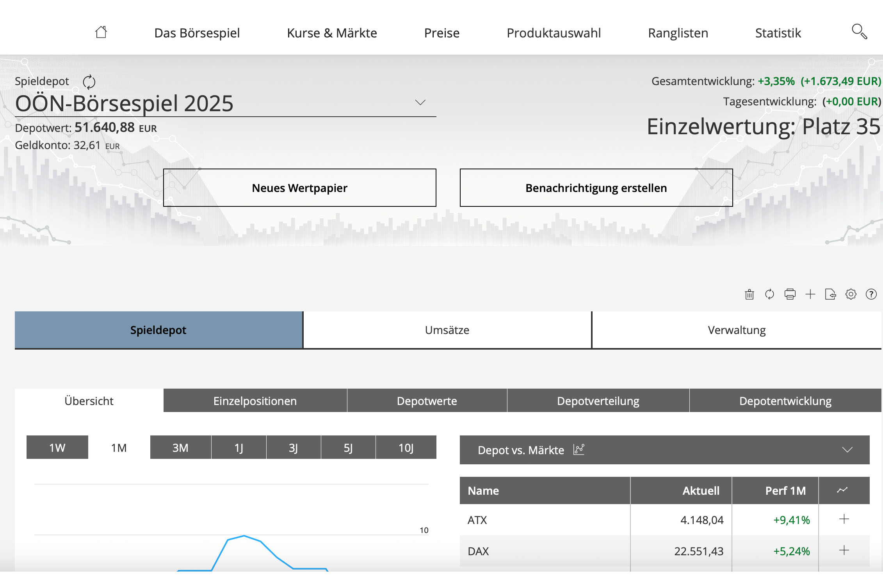
Task: Click Benachrichtigung erstellen button
Action: 596,188
